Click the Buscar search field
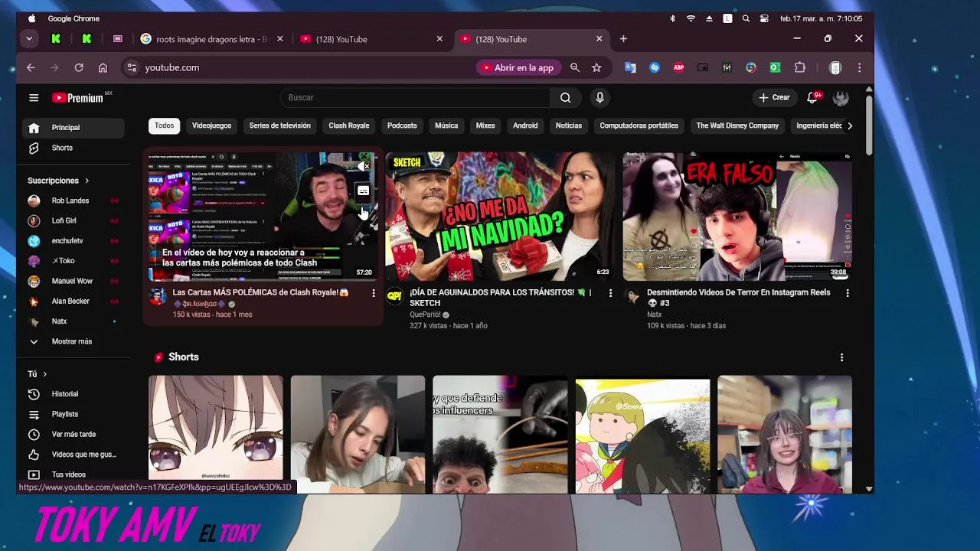The image size is (980, 551). 415,97
